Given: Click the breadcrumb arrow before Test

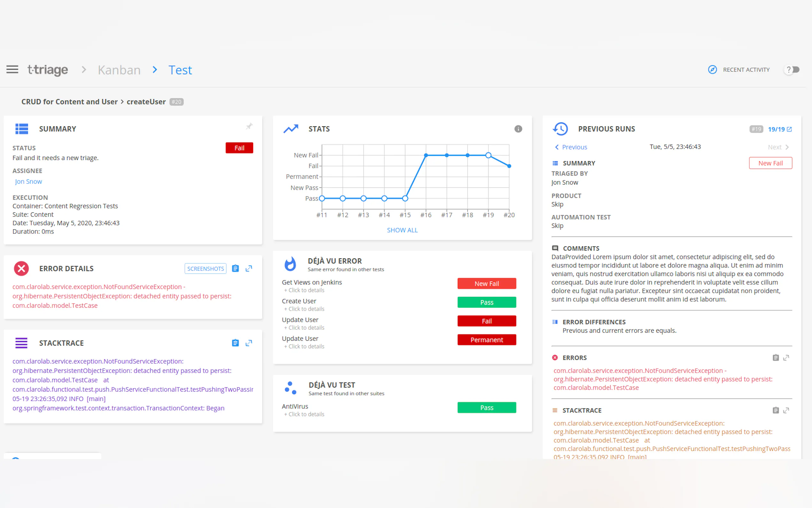Looking at the screenshot, I should click(x=155, y=69).
